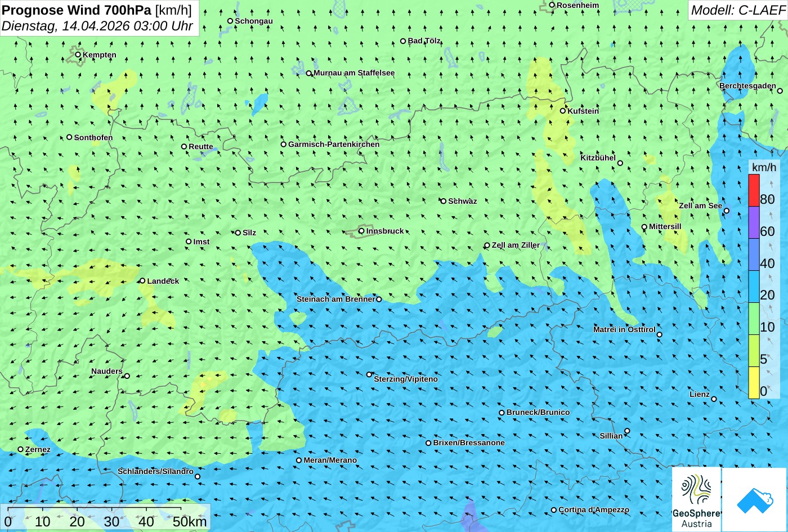Click the Reutte label
Image resolution: width=788 pixels, height=532 pixels.
tap(201, 146)
